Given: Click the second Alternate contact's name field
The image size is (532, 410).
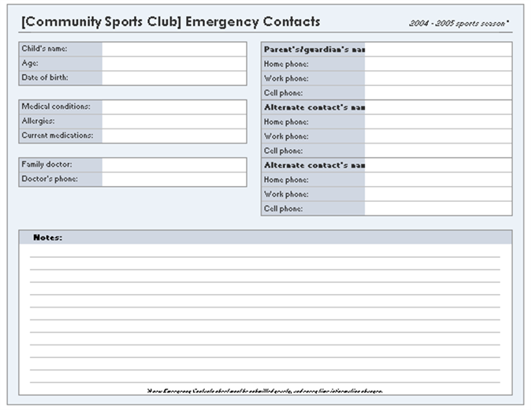Looking at the screenshot, I should pyautogui.click(x=437, y=166).
